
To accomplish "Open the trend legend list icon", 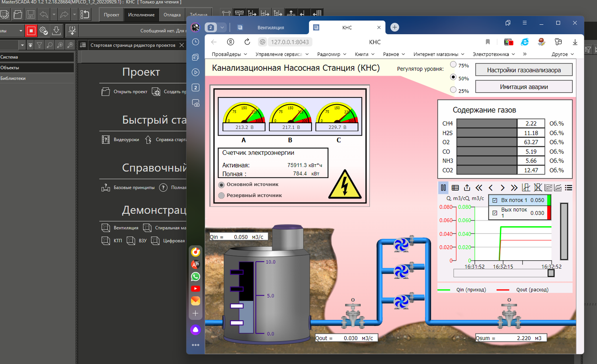I will tap(569, 188).
